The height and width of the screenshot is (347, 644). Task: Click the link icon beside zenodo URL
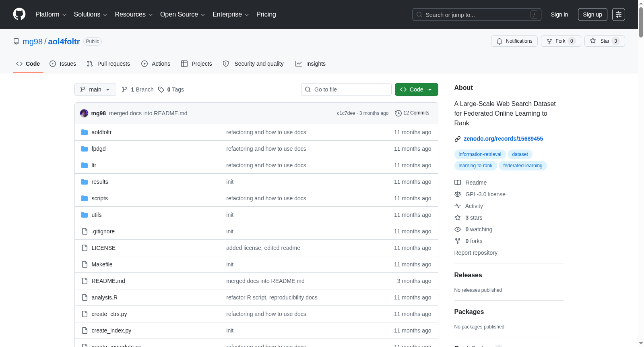(x=458, y=139)
